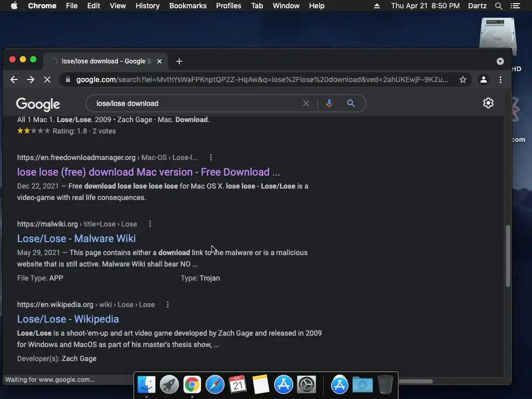The height and width of the screenshot is (399, 532).
Task: Open the File menu
Action: [x=72, y=6]
